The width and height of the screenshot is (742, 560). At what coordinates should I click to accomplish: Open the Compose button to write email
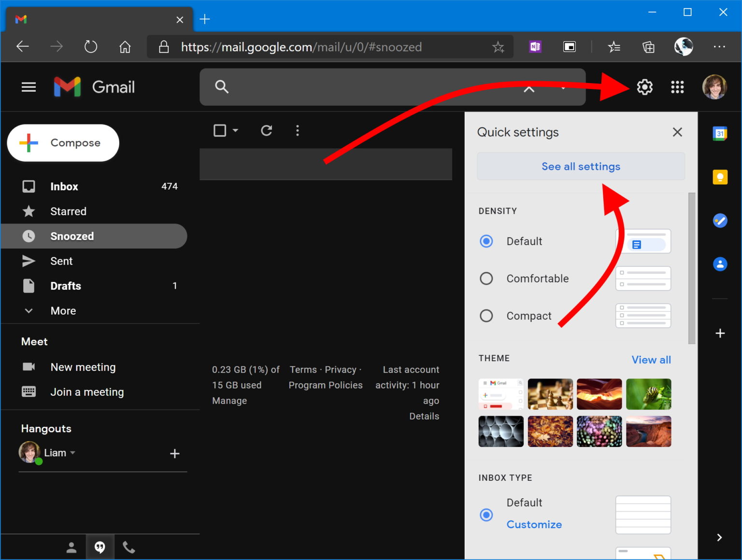[63, 142]
